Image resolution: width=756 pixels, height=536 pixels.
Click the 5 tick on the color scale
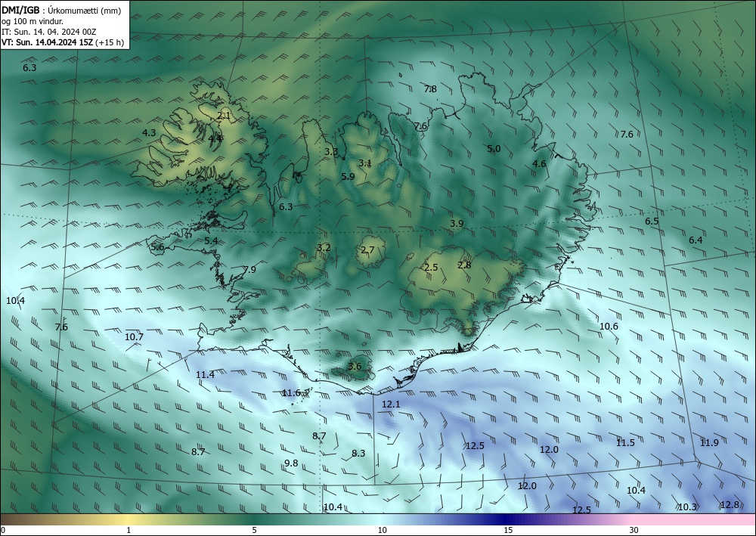pyautogui.click(x=254, y=531)
